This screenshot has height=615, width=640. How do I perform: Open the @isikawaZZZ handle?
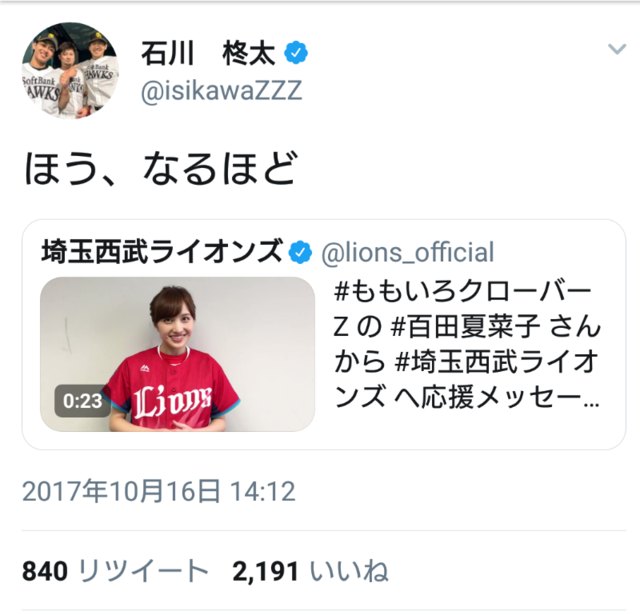click(222, 91)
